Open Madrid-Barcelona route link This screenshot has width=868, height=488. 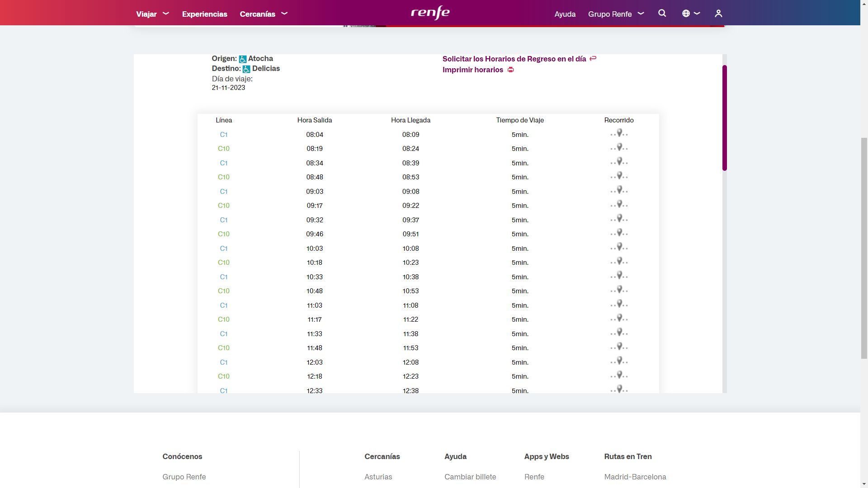pyautogui.click(x=635, y=477)
